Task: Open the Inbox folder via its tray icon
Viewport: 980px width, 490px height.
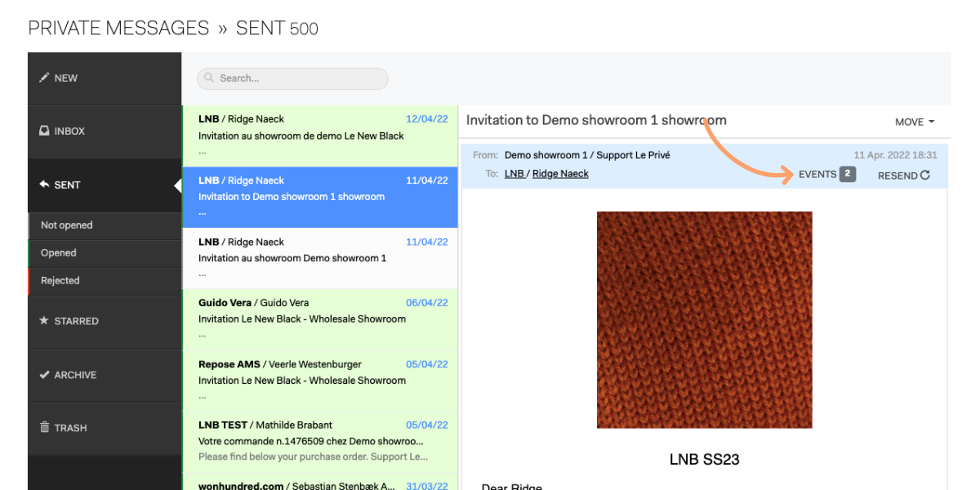Action: (44, 131)
